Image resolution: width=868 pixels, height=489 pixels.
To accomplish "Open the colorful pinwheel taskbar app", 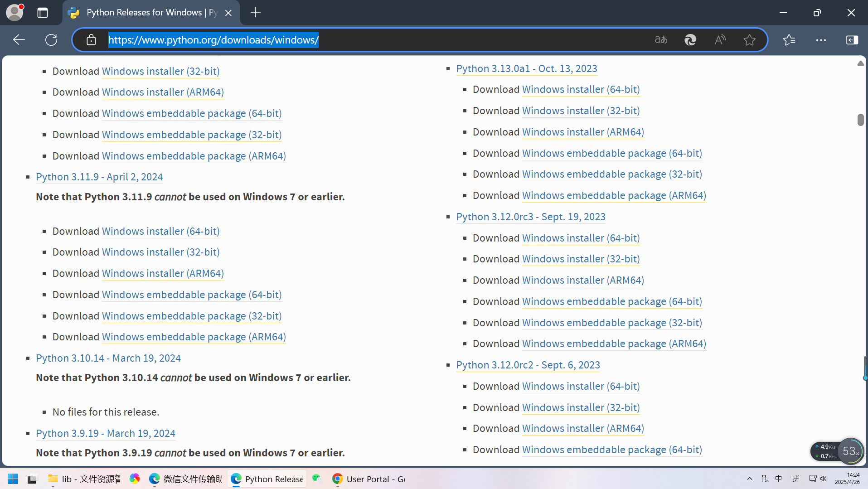I will [x=135, y=479].
